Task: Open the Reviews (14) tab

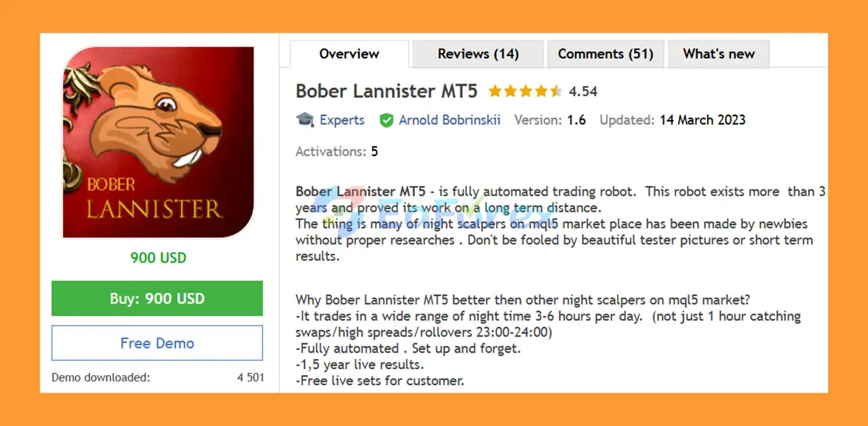Action: [478, 54]
